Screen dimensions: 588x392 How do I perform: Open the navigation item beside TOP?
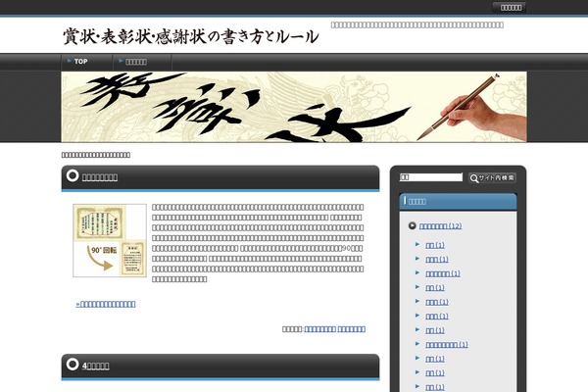pos(136,62)
